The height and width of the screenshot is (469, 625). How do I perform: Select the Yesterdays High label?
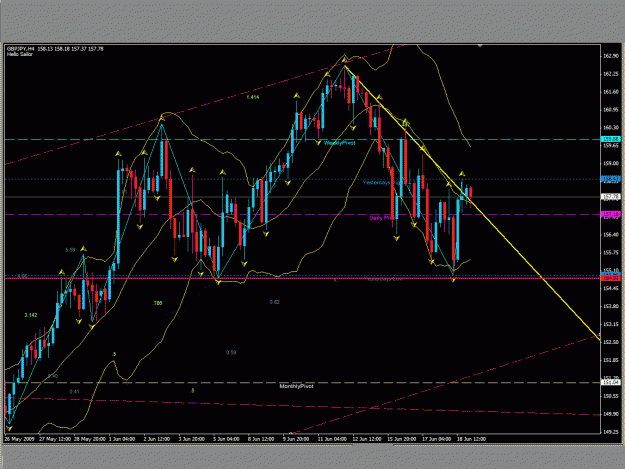pos(383,182)
